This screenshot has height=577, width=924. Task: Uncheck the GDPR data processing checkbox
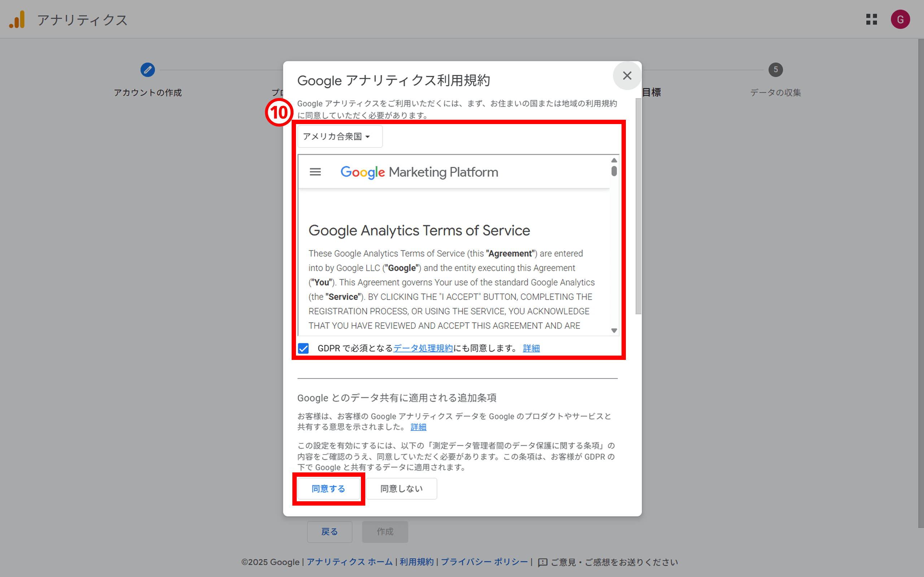pos(303,348)
